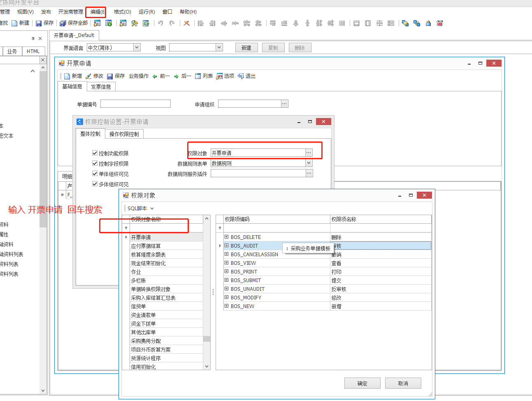Click the bring-forward yellow squares icon
This screenshot has height=401, width=532.
(x=405, y=23)
